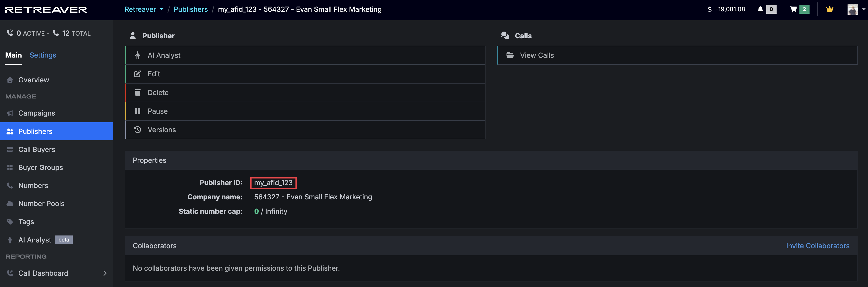Click the Call Buyers card icon
This screenshot has width=868, height=287.
coord(10,150)
